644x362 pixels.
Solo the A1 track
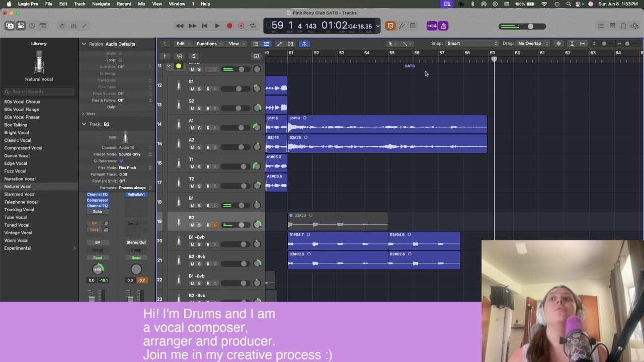point(199,128)
